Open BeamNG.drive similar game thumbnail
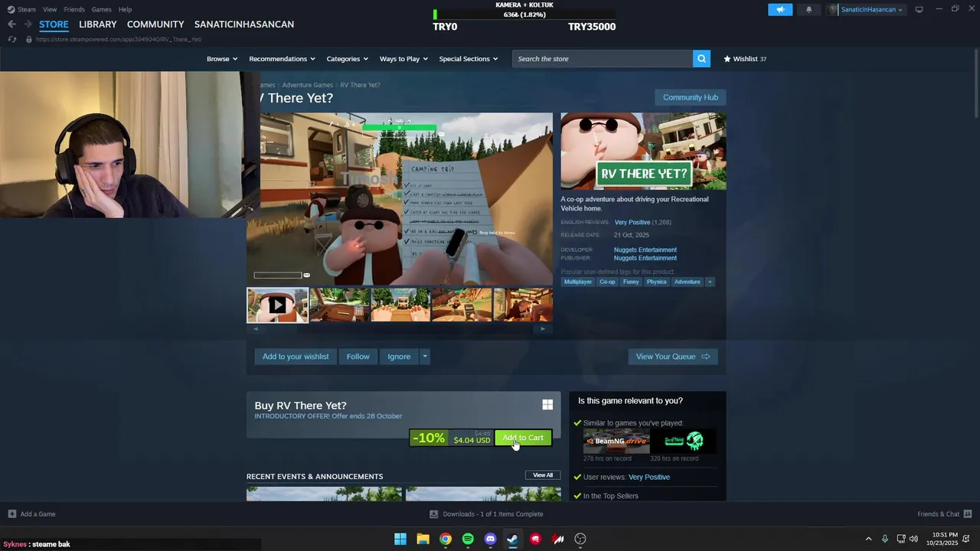 click(x=616, y=441)
